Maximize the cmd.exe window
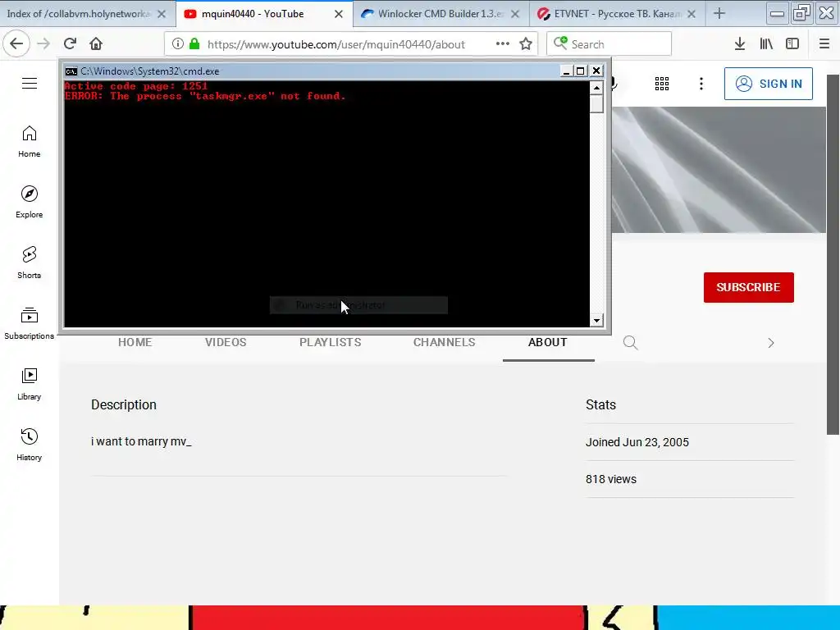 [581, 71]
